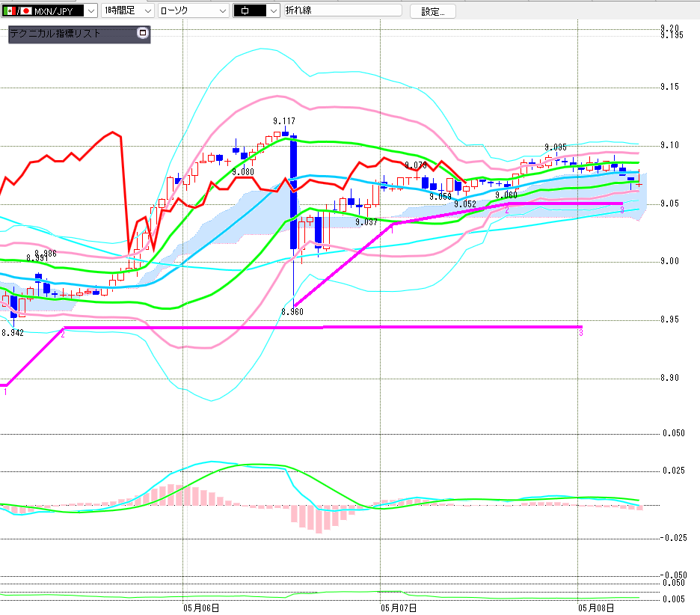The width and height of the screenshot is (700, 615).
Task: Click the 折れ線 field
Action: pos(343,10)
